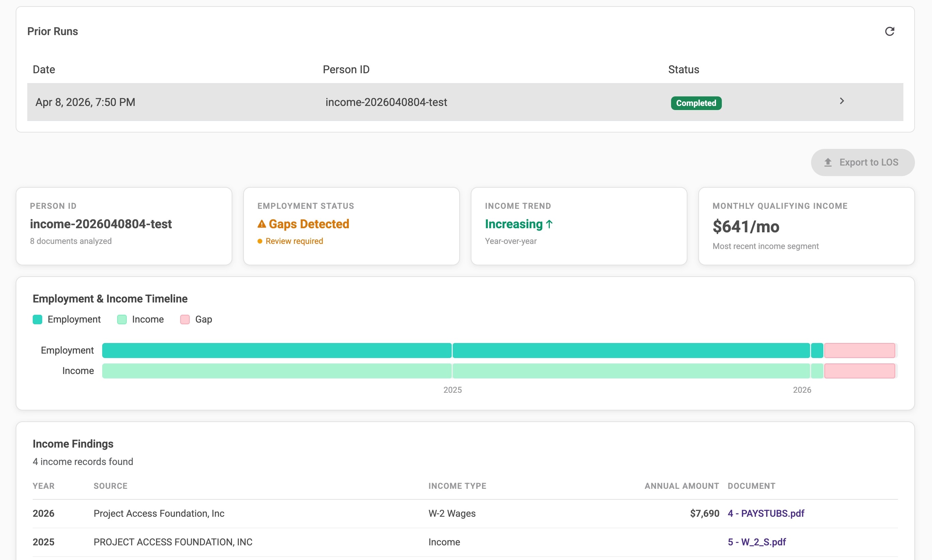Click the Annual Amount column header

click(681, 486)
